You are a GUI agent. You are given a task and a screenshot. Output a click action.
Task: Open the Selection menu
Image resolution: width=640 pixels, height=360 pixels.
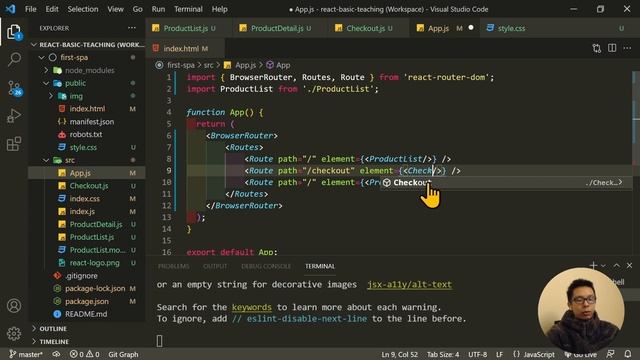(83, 9)
